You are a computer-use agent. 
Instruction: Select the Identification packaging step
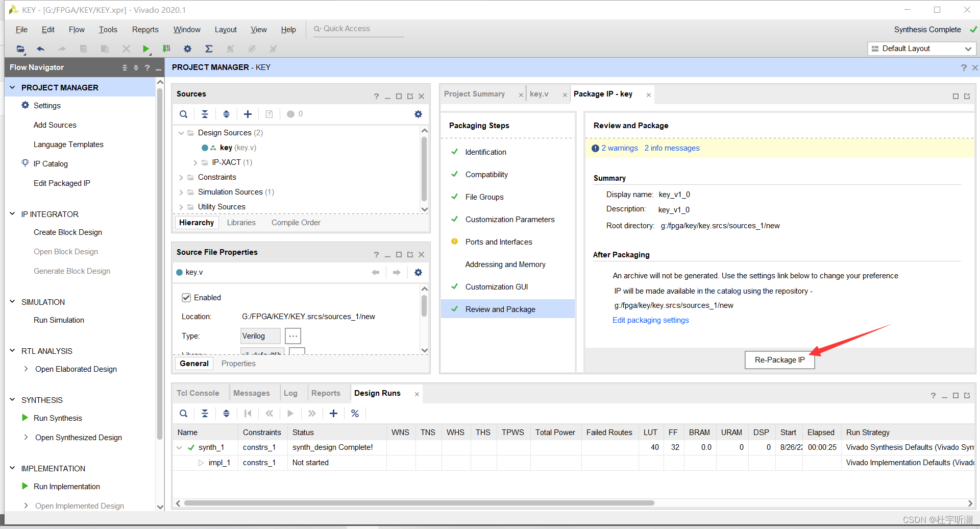tap(485, 152)
